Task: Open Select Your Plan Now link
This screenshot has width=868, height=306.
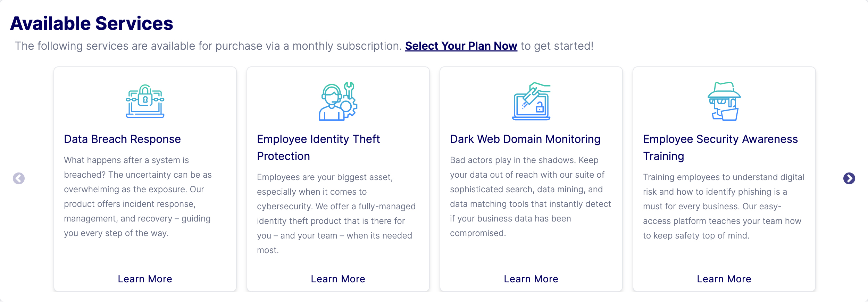Action: 461,46
